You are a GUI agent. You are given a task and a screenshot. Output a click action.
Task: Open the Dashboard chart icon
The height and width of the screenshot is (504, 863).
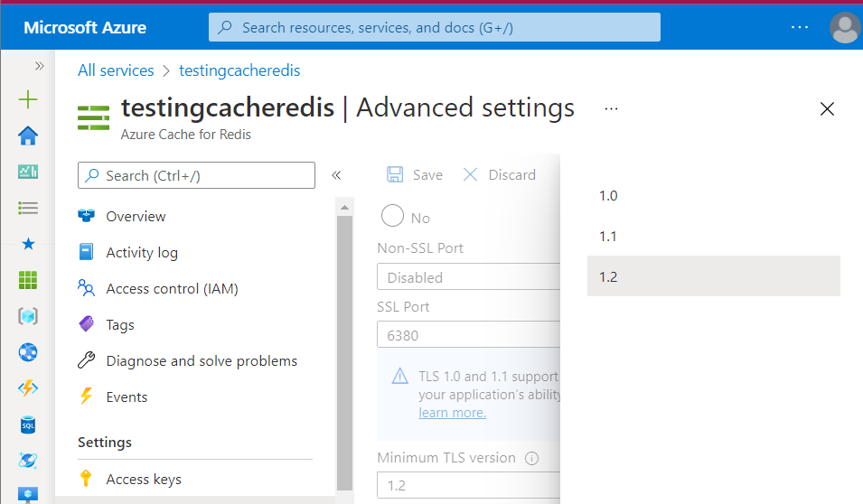28,172
